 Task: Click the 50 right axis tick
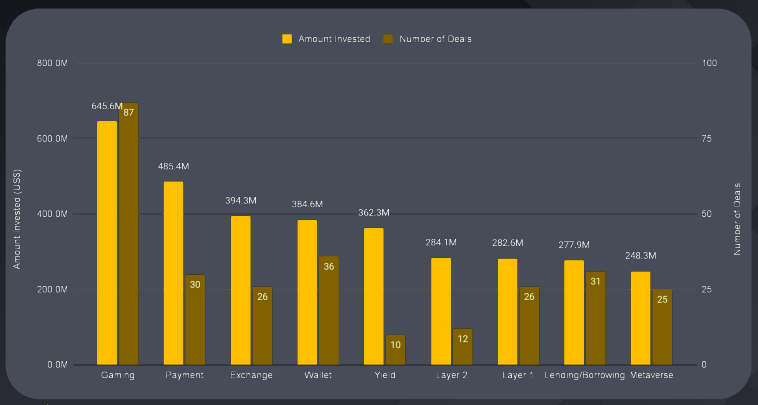tap(707, 214)
